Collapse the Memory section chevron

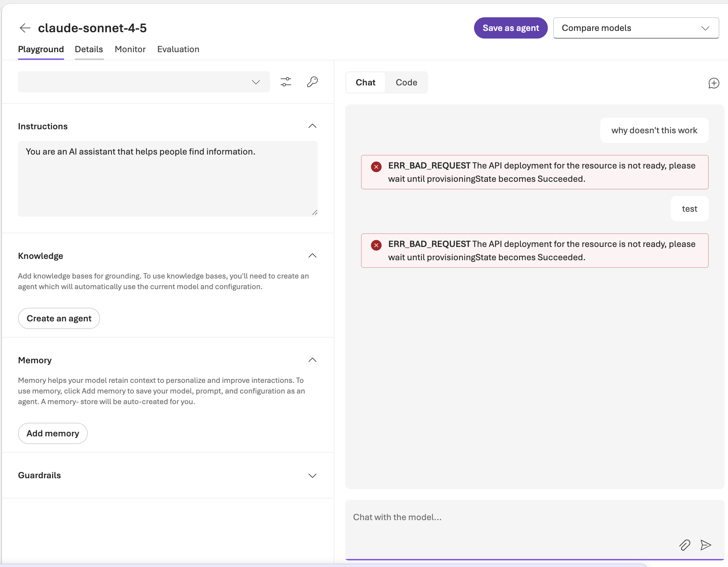click(x=312, y=360)
